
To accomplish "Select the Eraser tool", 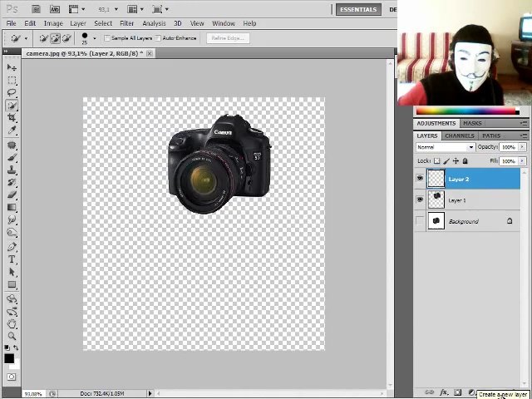I will 12,195.
